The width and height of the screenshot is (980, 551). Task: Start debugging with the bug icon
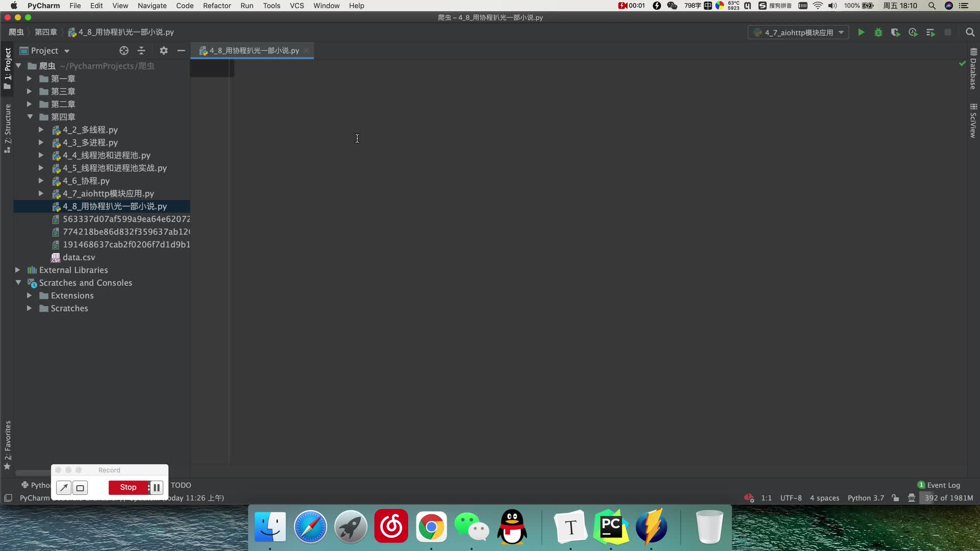coord(878,33)
